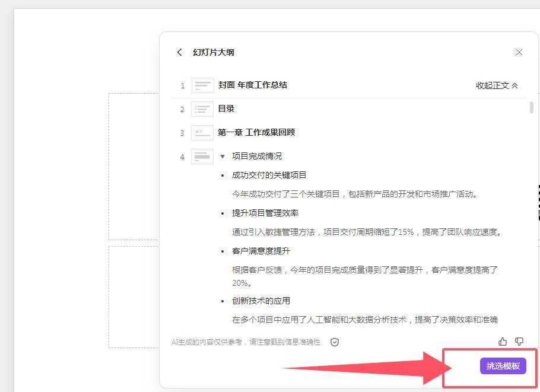Screen dimensions: 540x392
Task: Select slide 4 thumbnail 项目完成情况
Action: (202, 157)
